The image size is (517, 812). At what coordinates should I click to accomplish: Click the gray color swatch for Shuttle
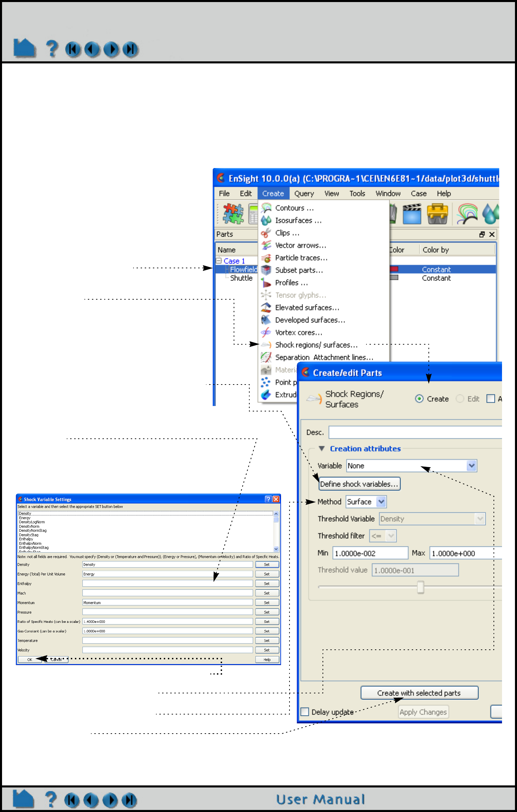394,278
